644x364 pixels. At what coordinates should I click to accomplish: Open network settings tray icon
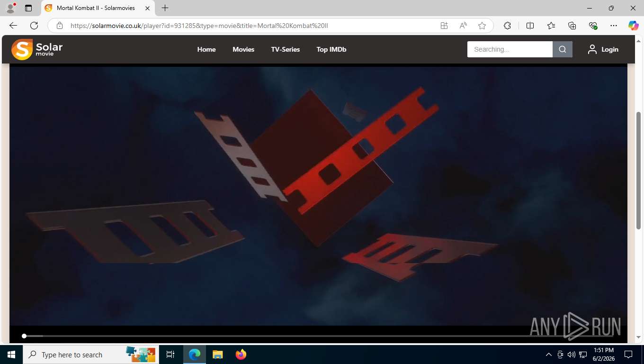tap(583, 355)
